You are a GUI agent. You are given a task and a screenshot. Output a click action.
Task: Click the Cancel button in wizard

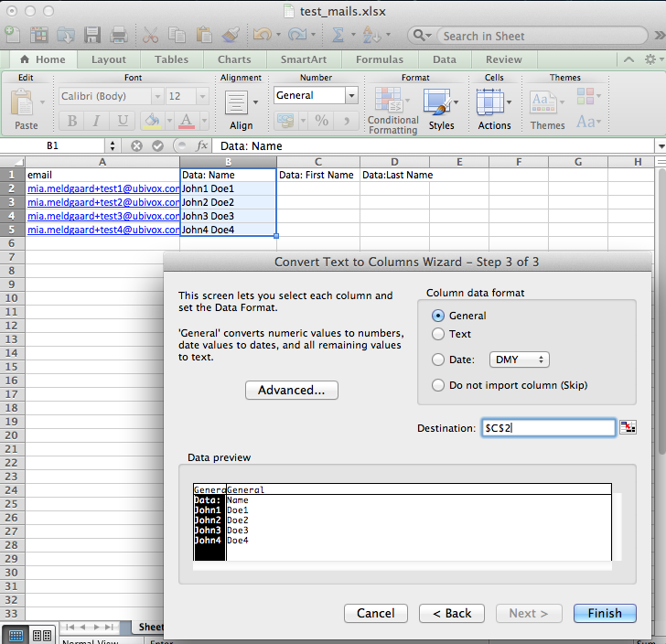tap(376, 614)
